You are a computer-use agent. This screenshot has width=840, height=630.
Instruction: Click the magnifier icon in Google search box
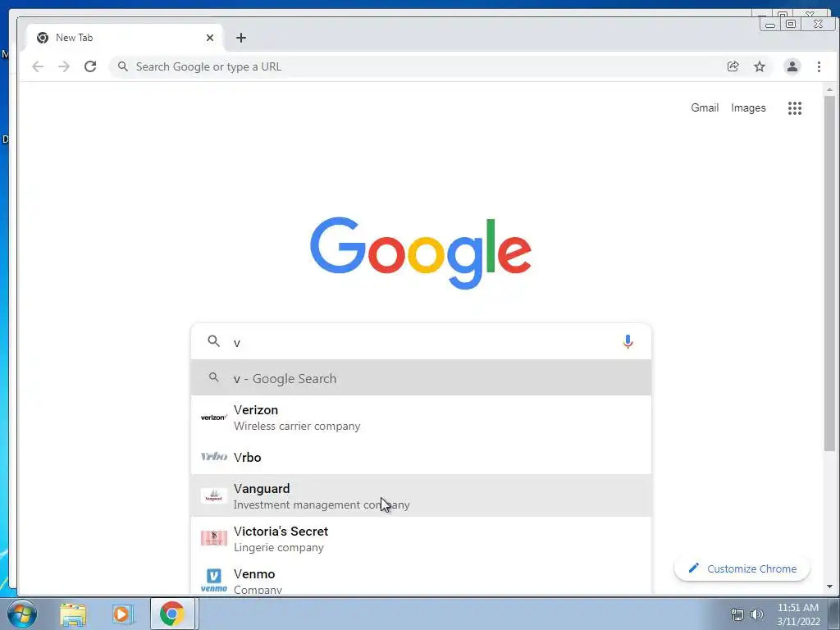pos(214,341)
